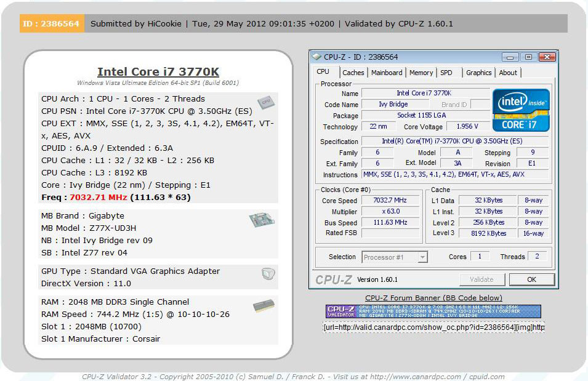The height and width of the screenshot is (381, 588).
Task: Click the empty Rated FSB field
Action: pos(390,233)
